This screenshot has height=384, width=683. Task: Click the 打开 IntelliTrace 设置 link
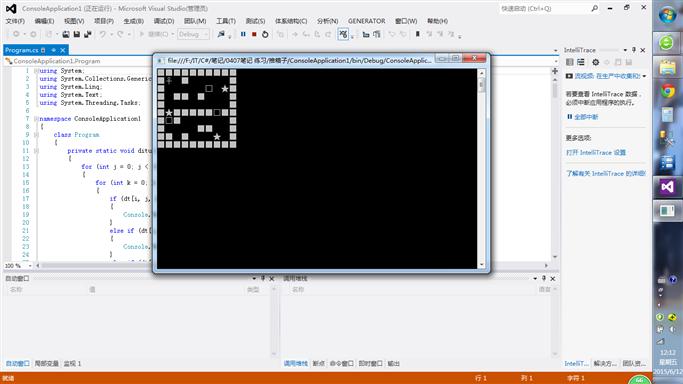coord(596,152)
